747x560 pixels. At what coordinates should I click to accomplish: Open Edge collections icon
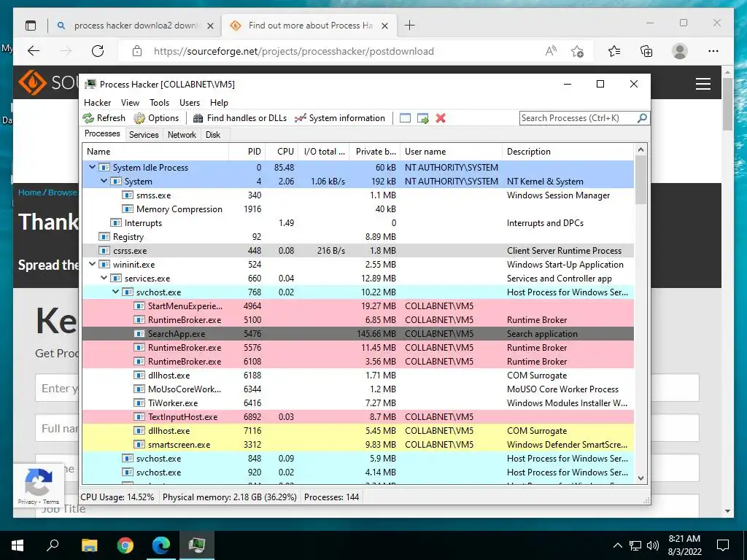pos(646,51)
